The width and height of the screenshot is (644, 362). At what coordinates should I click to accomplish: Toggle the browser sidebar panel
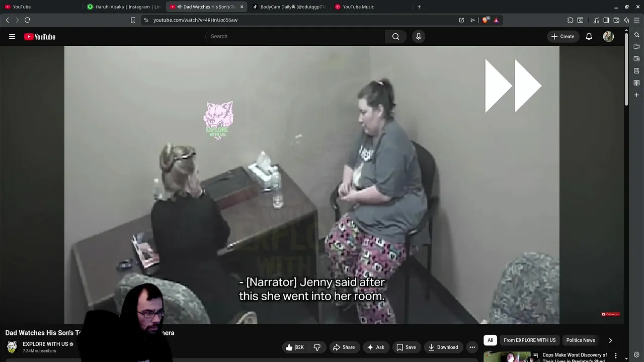click(x=606, y=20)
